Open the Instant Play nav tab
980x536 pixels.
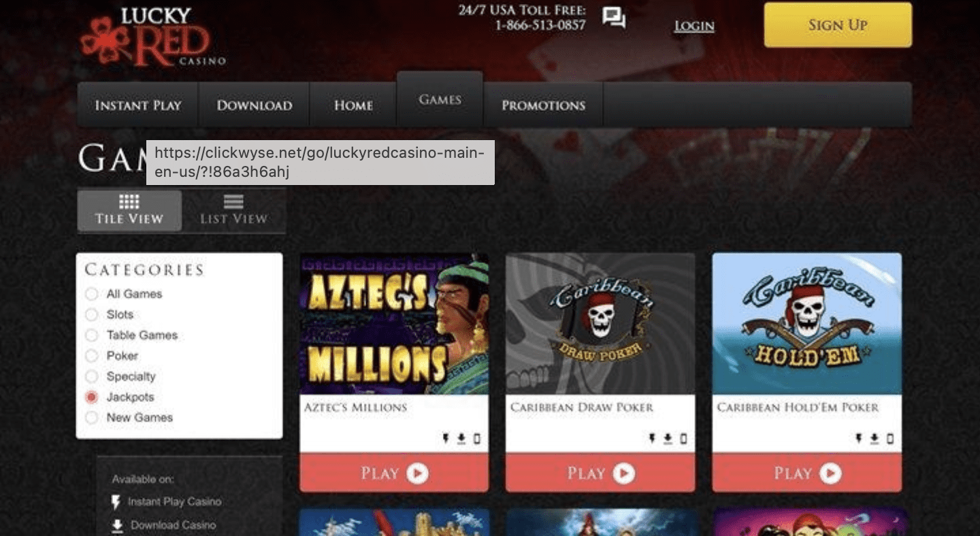(138, 105)
